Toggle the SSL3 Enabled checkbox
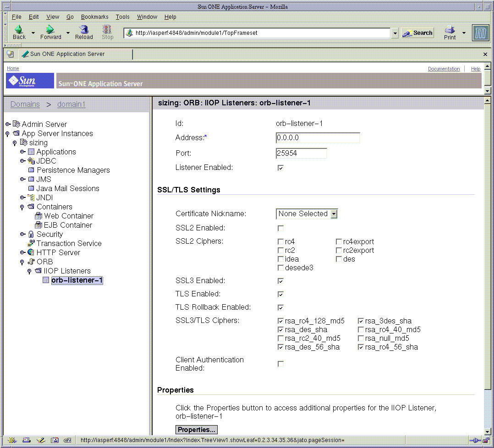This screenshot has height=448, width=494. click(280, 281)
